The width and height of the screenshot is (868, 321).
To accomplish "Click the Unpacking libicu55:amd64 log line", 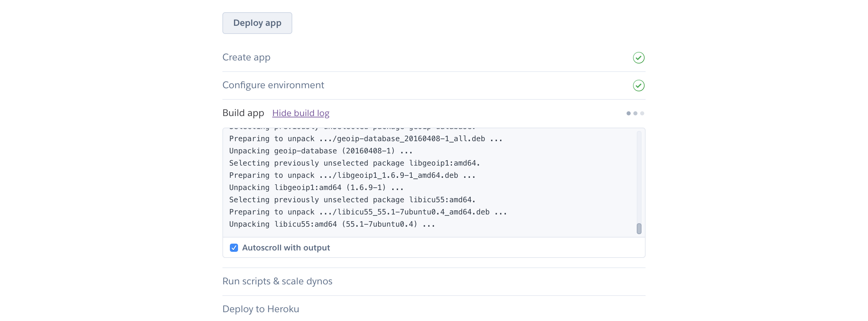I will click(332, 224).
